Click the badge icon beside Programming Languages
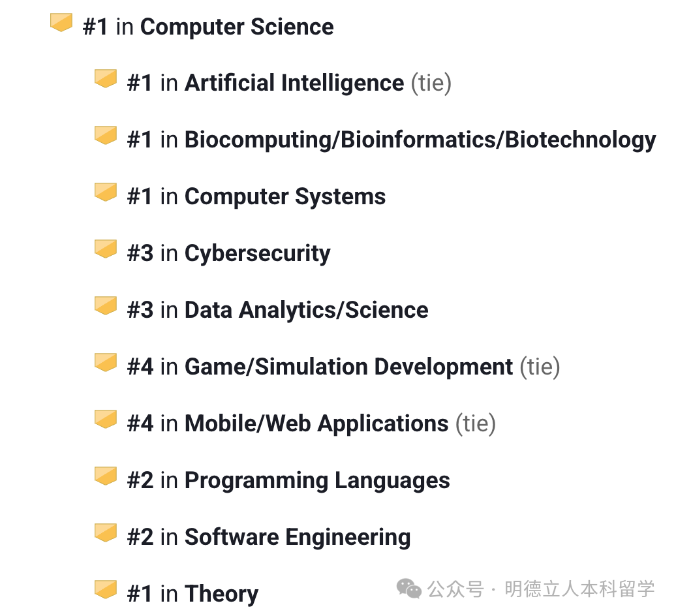This screenshot has height=616, width=676. 106,476
